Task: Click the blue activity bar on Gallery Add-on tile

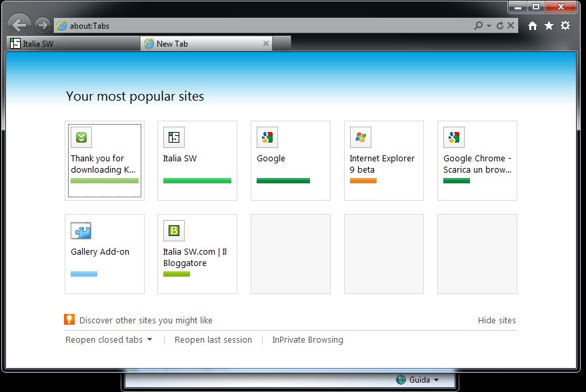Action: [84, 274]
